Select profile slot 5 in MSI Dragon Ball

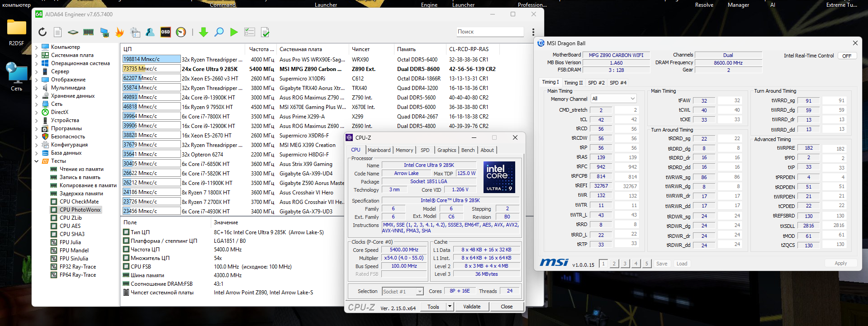647,264
